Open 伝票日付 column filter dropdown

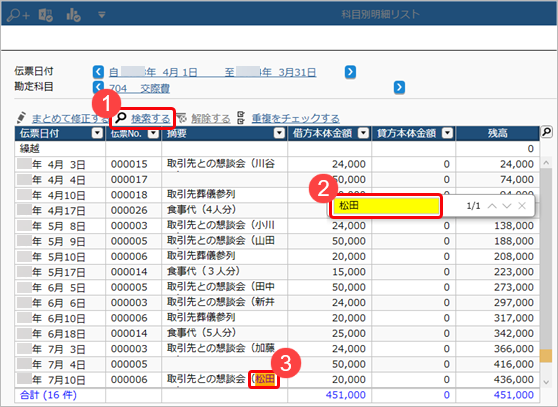click(97, 133)
